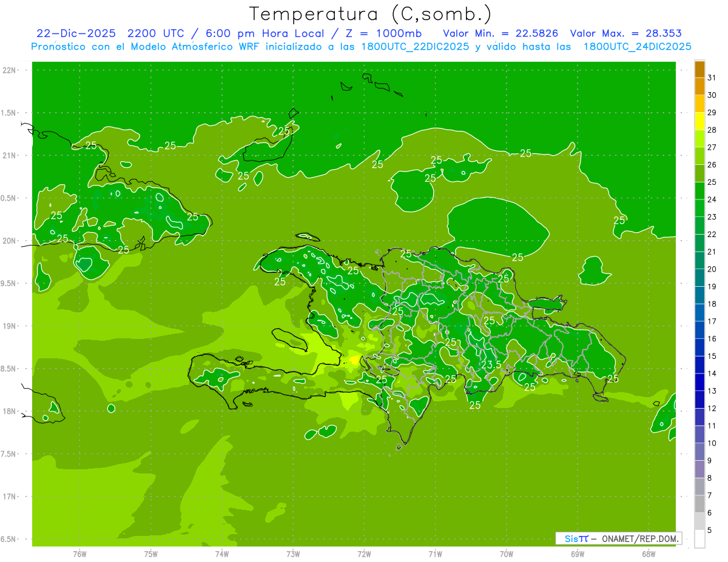Click the "9" color scale value
The image size is (728, 562).
(x=710, y=460)
